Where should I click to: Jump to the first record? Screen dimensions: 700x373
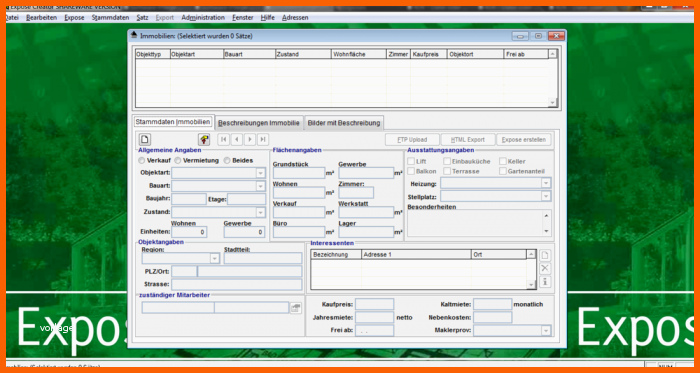(224, 140)
